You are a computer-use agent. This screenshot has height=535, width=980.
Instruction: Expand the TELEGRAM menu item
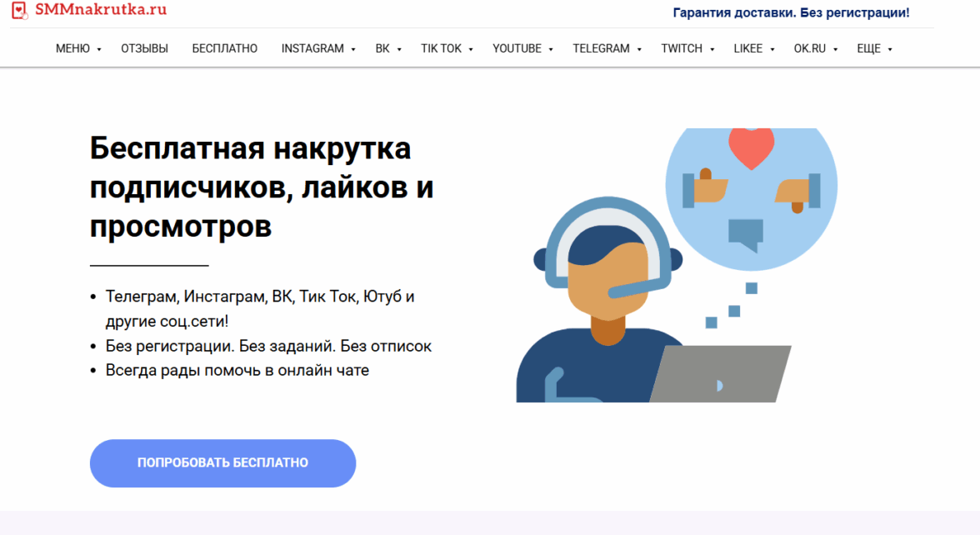(607, 48)
